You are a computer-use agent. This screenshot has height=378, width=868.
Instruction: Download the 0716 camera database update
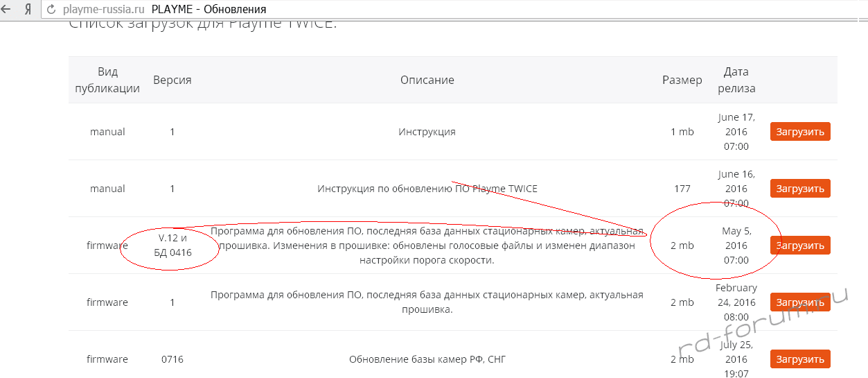click(x=800, y=359)
